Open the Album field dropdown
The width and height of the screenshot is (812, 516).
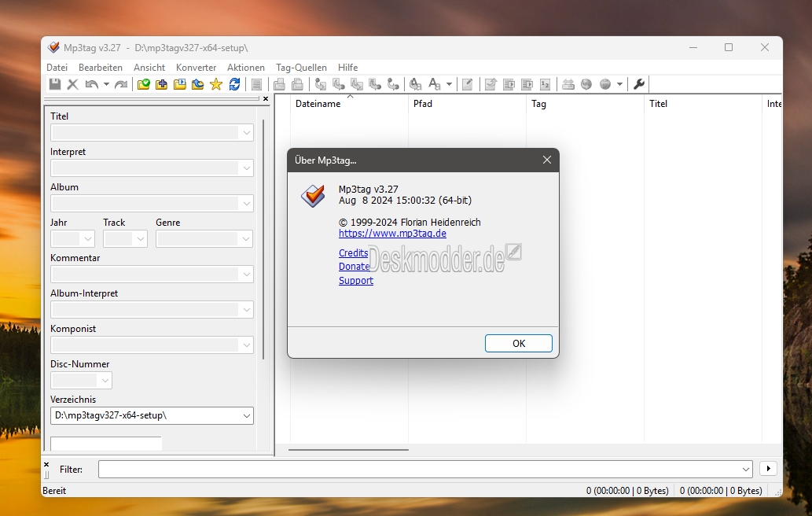[247, 203]
